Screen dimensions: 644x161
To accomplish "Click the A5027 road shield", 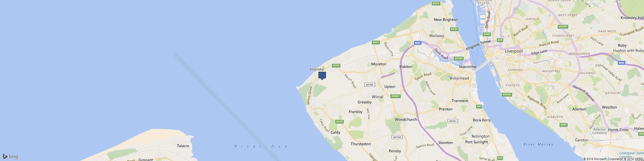I will point(395,96).
